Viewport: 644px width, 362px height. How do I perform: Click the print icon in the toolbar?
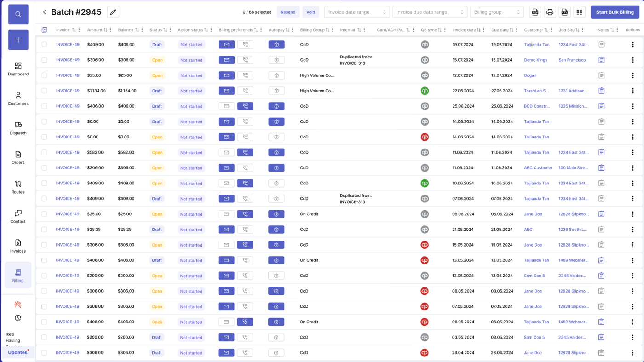[x=550, y=12]
